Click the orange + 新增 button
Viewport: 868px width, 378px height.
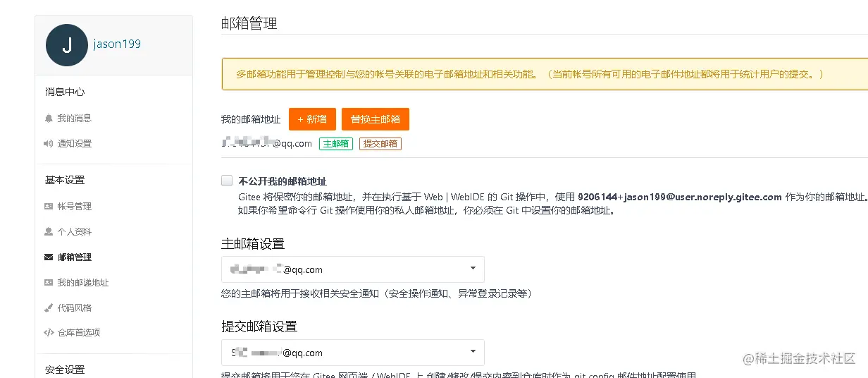tap(312, 119)
